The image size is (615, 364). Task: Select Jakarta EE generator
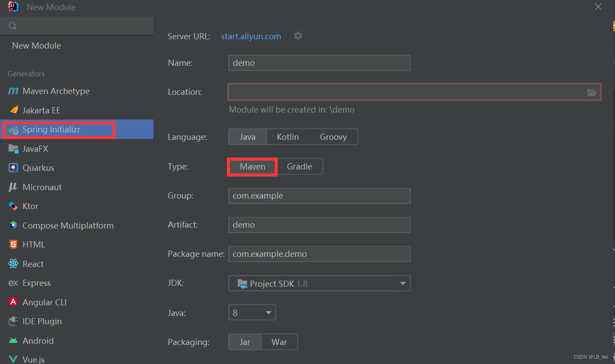pos(77,110)
